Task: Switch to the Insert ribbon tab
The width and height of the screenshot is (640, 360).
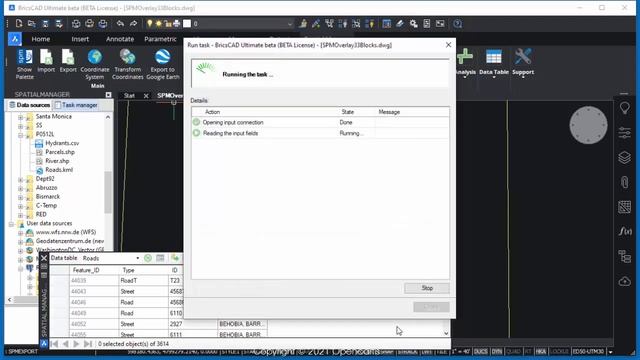Action: click(80, 39)
